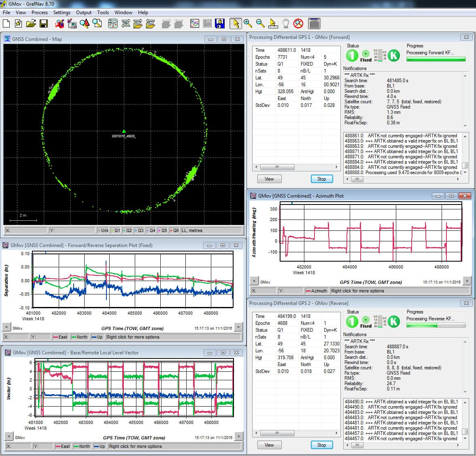Click horizontal scrollbar under Reverse data table

click(x=296, y=433)
